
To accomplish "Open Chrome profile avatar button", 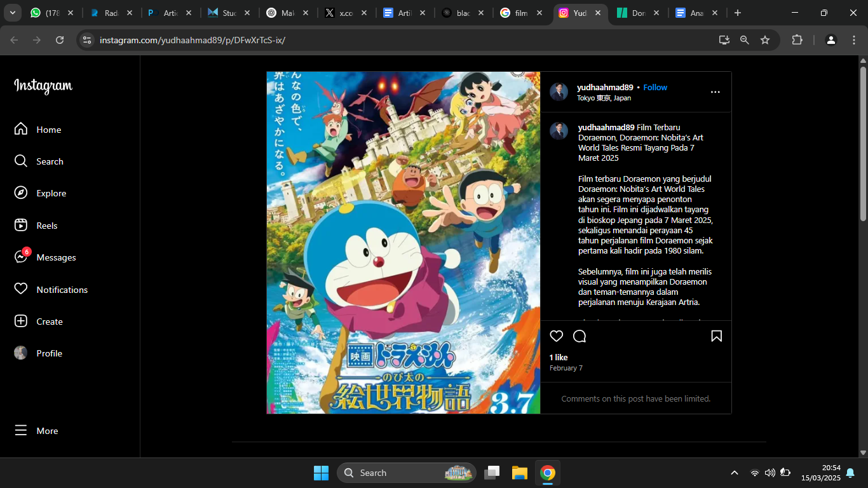I will coord(831,40).
